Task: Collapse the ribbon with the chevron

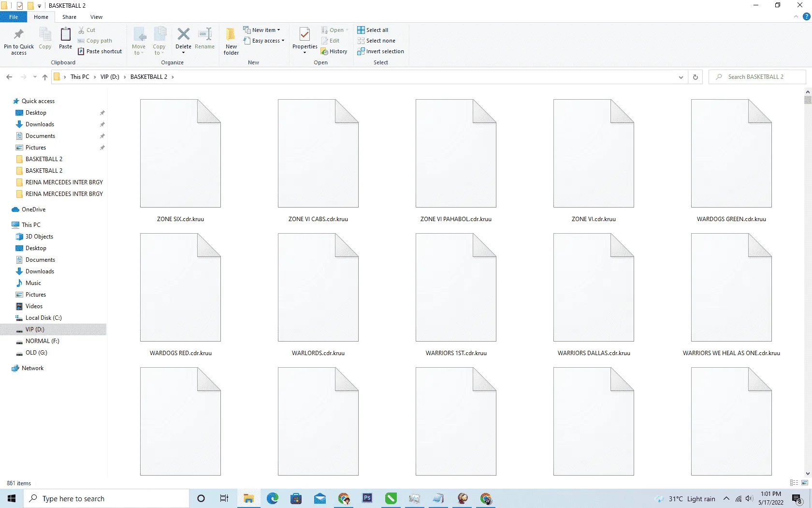Action: click(796, 16)
